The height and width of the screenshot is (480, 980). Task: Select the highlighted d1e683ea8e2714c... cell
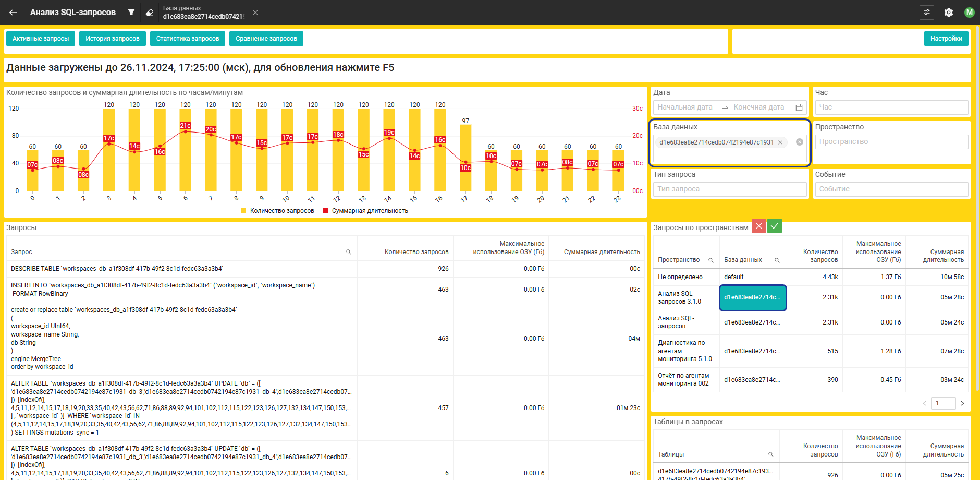tap(753, 298)
